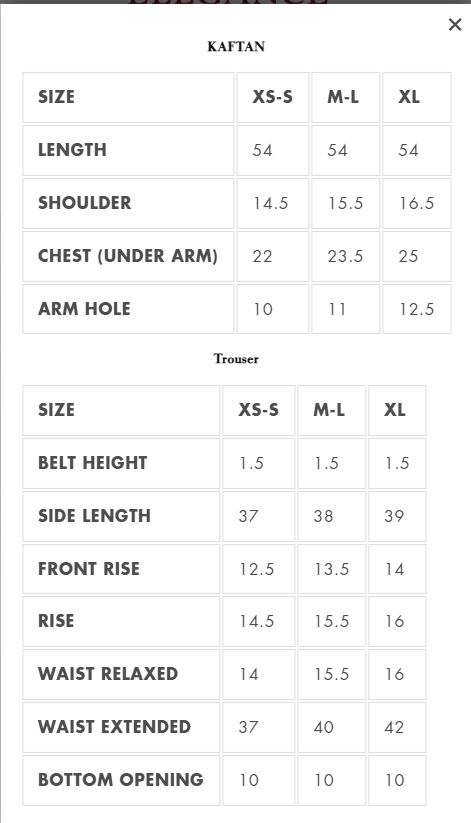
Task: Click the SIDE LENGTH row label
Action: click(x=95, y=516)
